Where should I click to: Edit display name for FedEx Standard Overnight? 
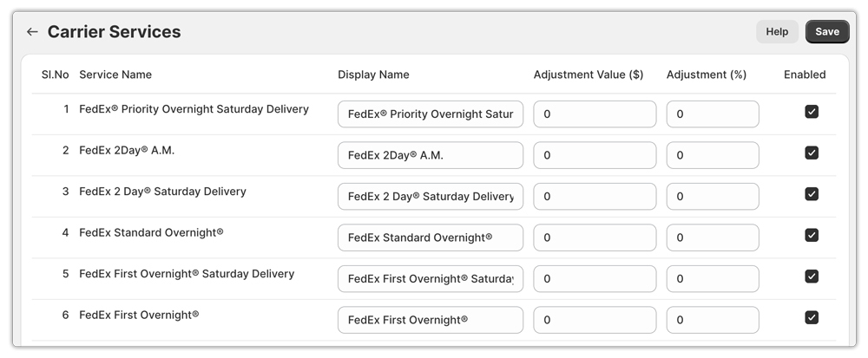[x=431, y=238]
